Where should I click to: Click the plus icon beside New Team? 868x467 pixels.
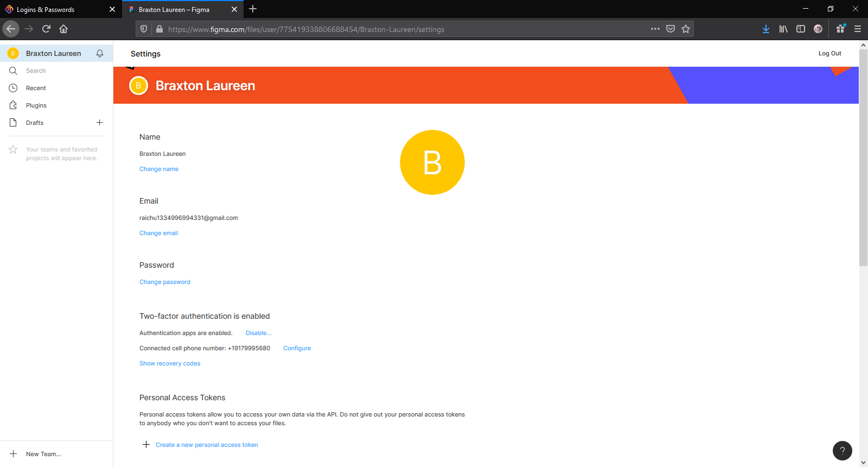[13, 454]
